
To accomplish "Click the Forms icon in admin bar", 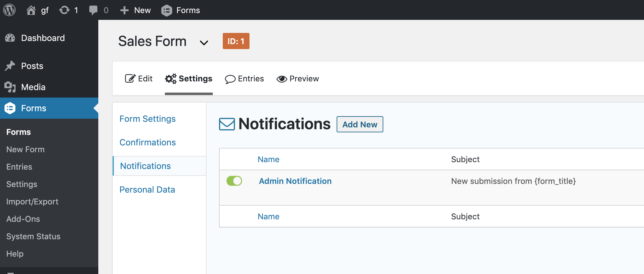I will [167, 10].
